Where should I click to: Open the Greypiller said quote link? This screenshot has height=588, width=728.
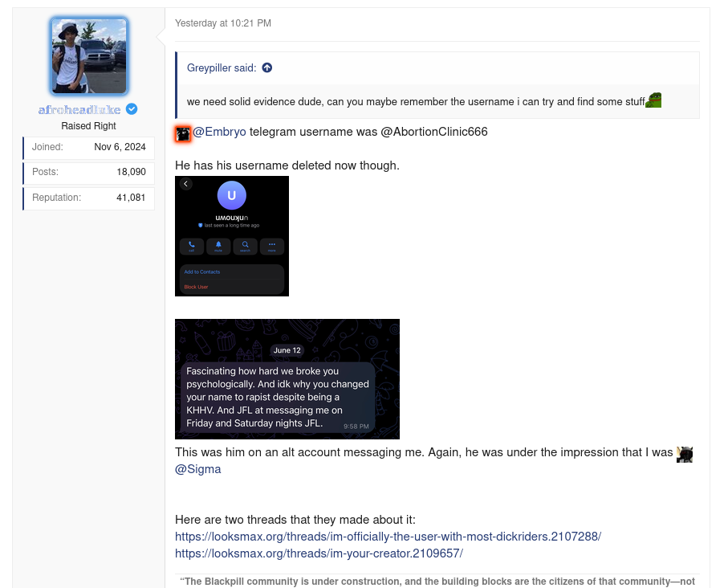222,67
